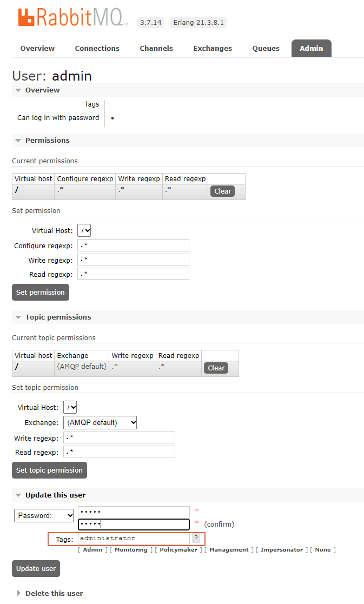Image resolution: width=364 pixels, height=604 pixels.
Task: Expand the Delete this user section
Action: [x=19, y=593]
